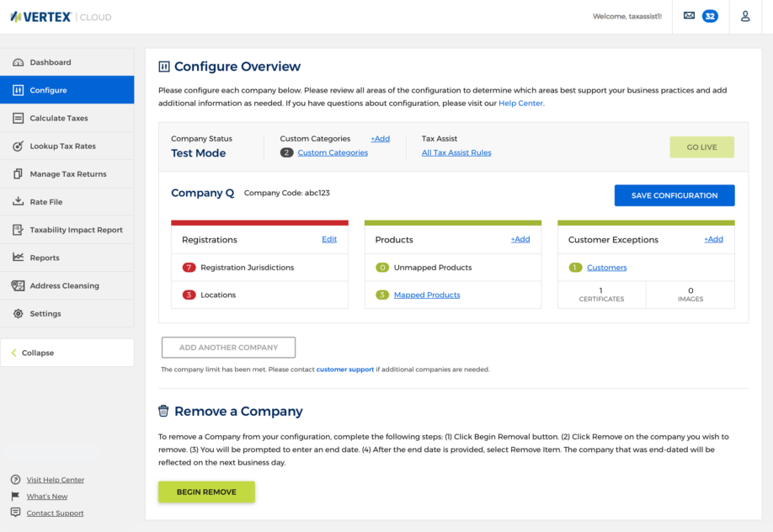The image size is (773, 532).
Task: Go to Calculate Taxes
Action: tap(67, 118)
